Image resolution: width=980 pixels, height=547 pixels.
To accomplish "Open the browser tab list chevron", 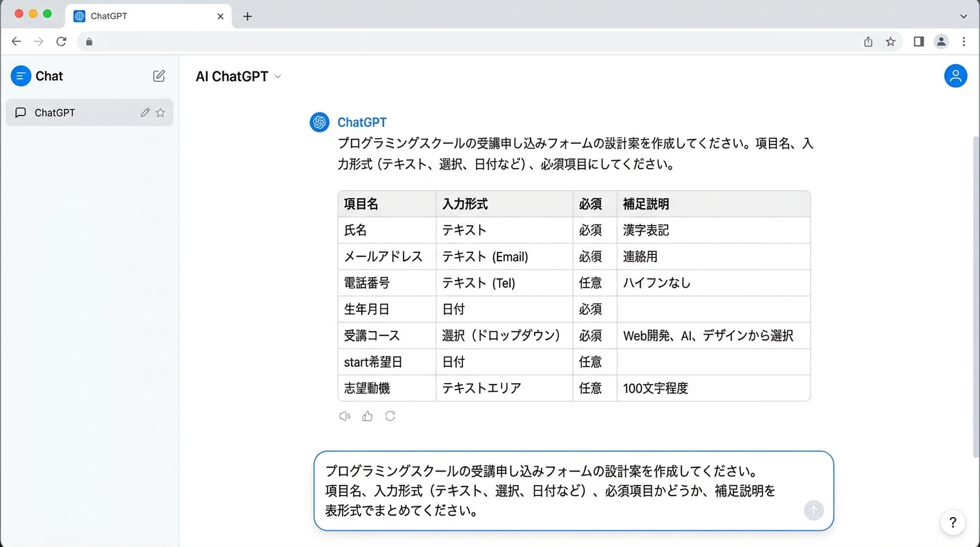I will coord(964,16).
